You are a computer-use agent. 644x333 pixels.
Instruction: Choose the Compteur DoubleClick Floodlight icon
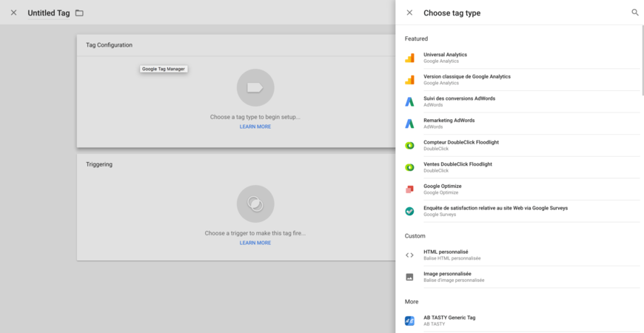coord(409,146)
